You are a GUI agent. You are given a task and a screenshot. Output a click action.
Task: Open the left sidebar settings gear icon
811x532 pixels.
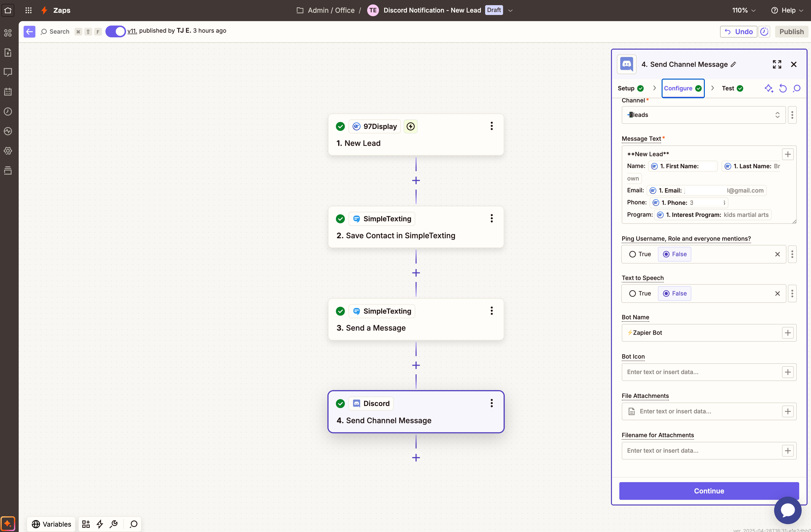click(8, 151)
